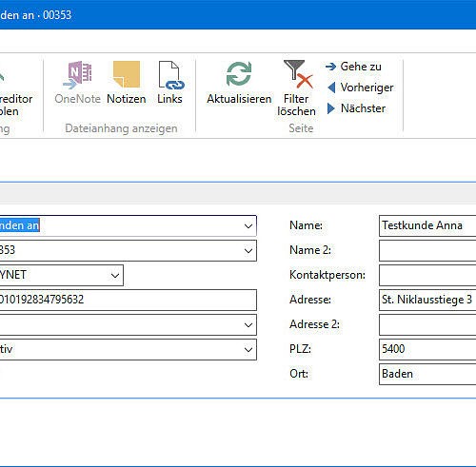The height and width of the screenshot is (467, 476).
Task: Expand the dropdown showing 'tiv'
Action: tap(248, 350)
